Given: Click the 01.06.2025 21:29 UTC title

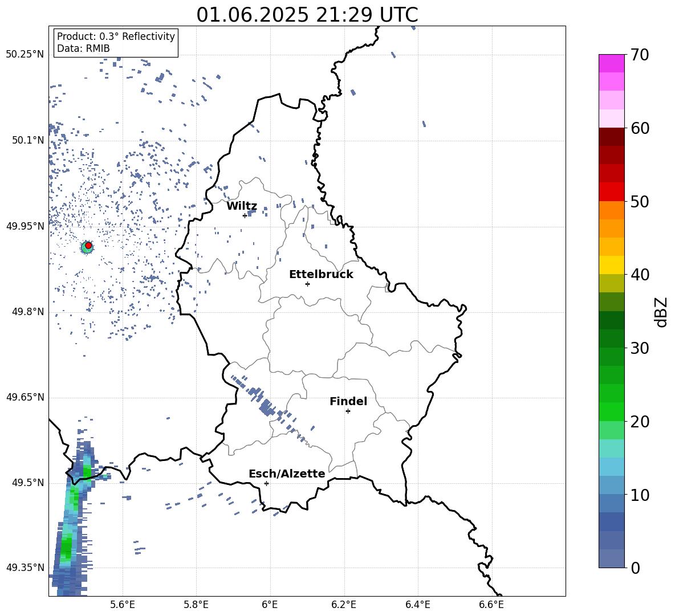Looking at the screenshot, I should (x=307, y=15).
